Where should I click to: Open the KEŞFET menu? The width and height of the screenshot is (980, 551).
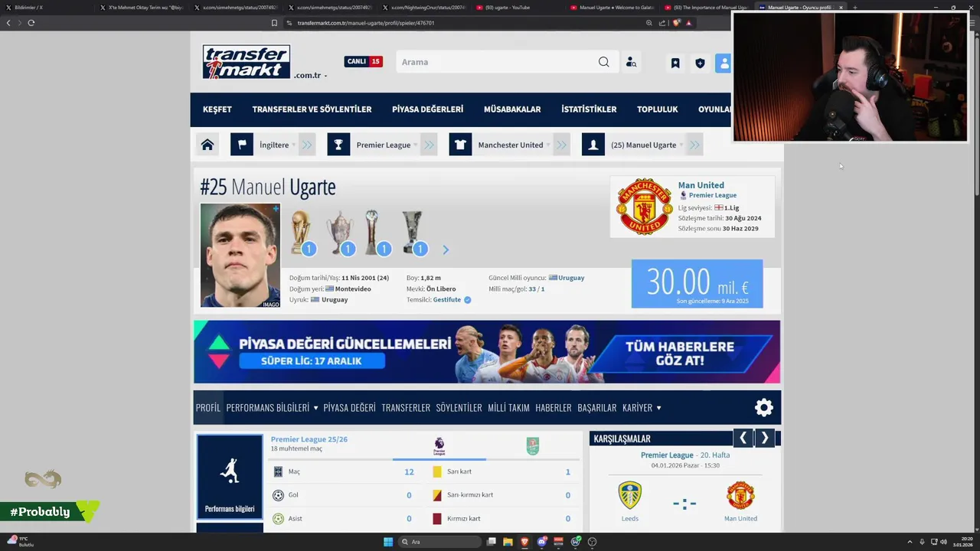217,109
